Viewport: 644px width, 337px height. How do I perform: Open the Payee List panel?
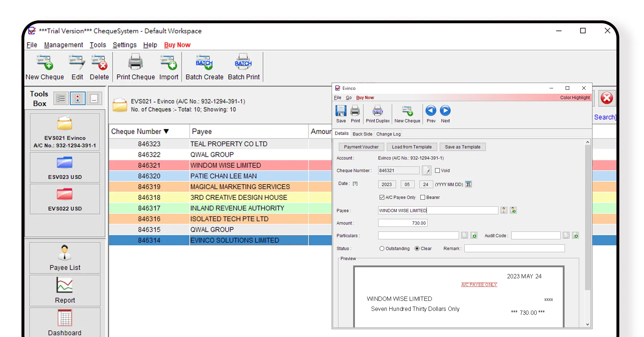65,257
